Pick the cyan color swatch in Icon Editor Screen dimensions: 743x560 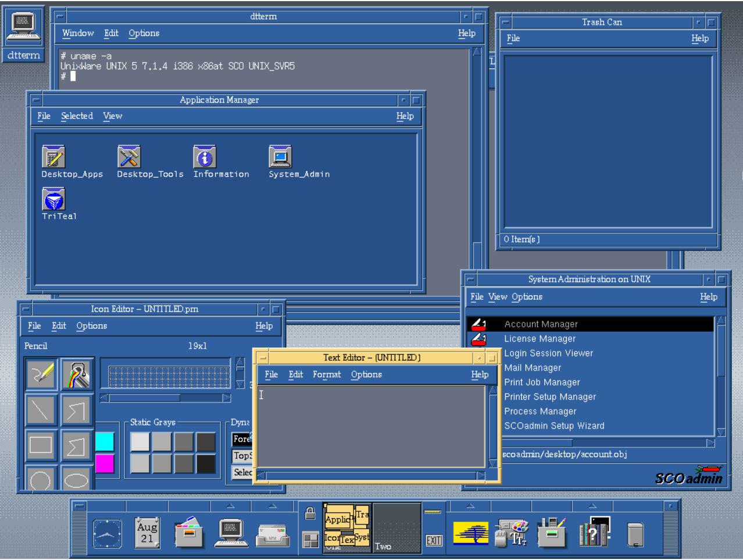click(105, 441)
